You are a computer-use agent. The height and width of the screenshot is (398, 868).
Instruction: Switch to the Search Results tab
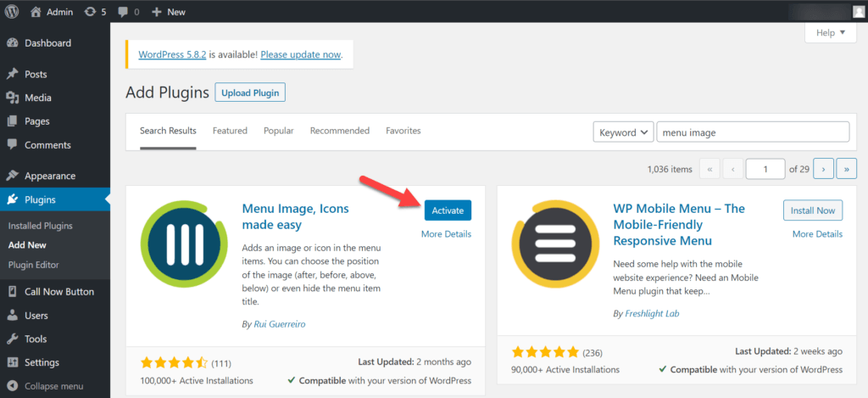click(168, 132)
